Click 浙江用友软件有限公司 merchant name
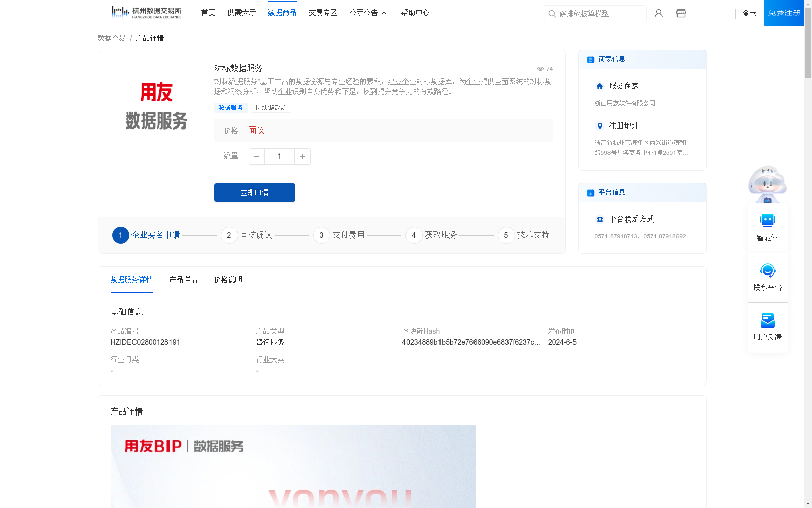This screenshot has height=508, width=812. pyautogui.click(x=625, y=103)
